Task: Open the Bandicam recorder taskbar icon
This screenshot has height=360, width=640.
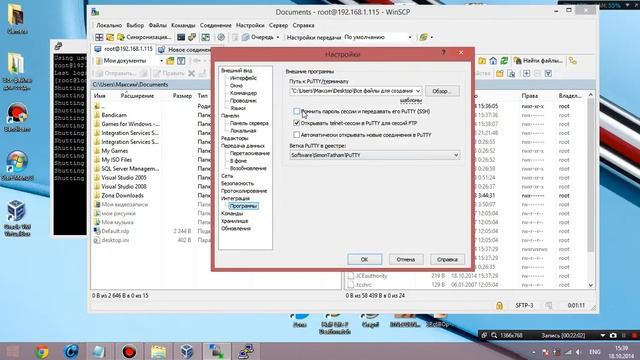Action: coord(129,351)
